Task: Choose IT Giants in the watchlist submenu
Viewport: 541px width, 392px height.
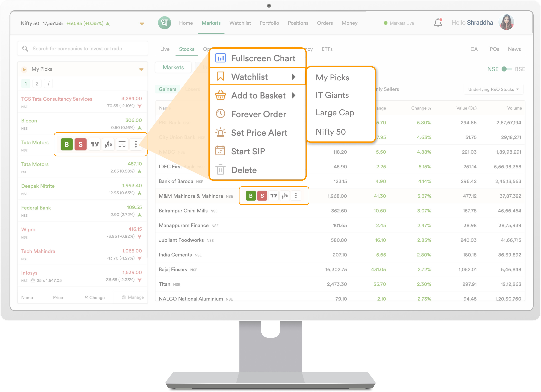Action: (x=332, y=95)
